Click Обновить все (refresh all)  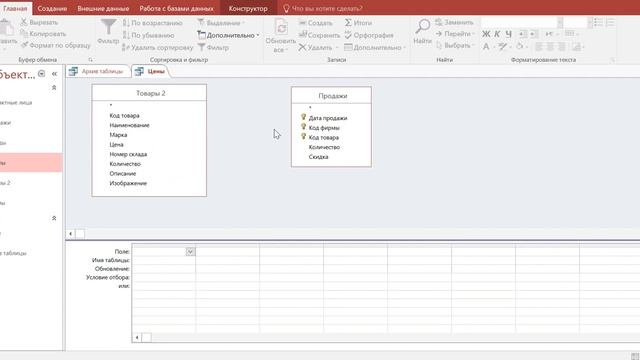[x=280, y=36]
